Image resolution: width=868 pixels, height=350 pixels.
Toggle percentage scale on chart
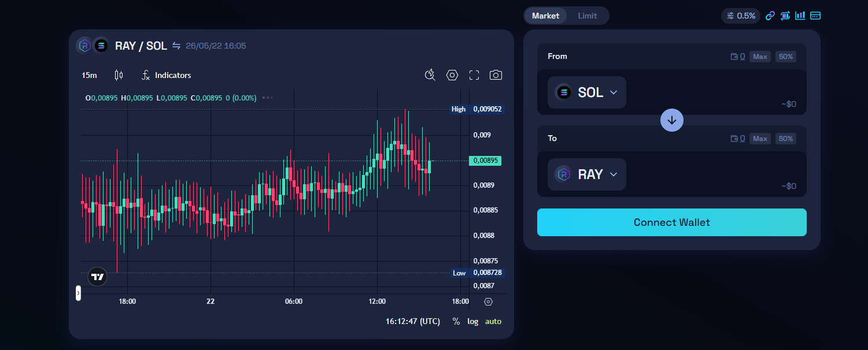click(x=456, y=321)
